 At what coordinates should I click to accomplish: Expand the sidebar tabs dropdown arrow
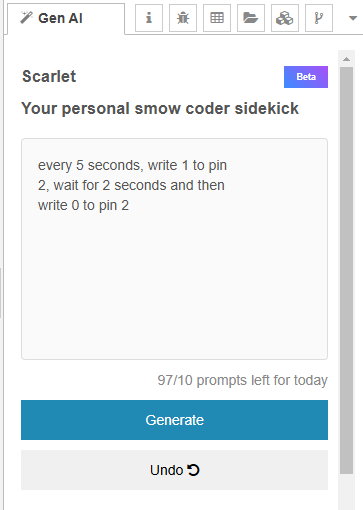tap(353, 18)
